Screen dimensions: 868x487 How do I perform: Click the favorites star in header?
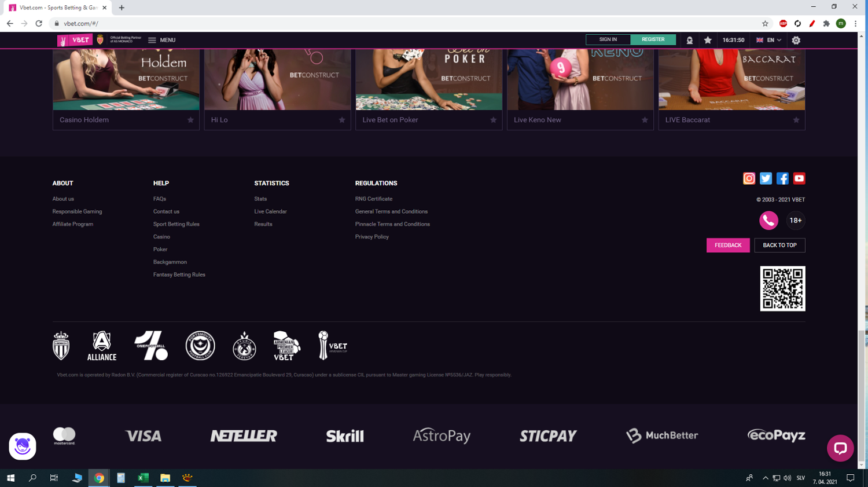708,40
